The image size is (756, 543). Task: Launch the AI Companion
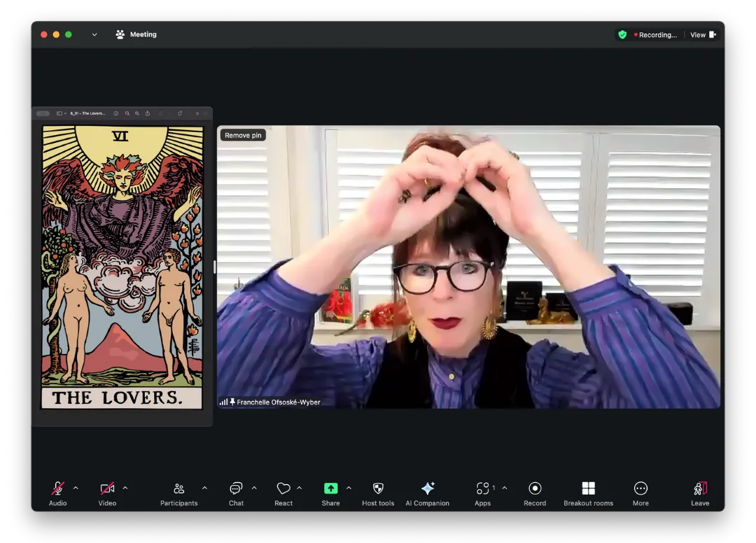click(x=427, y=488)
